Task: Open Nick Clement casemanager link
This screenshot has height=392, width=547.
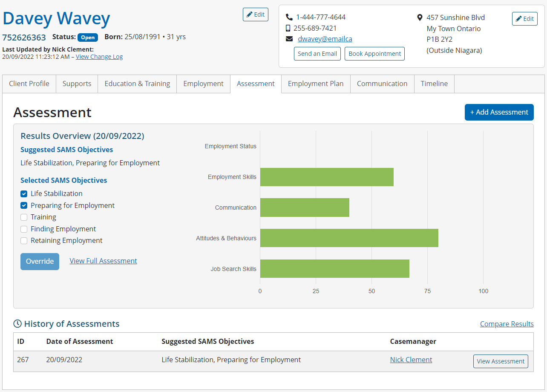Action: coord(411,360)
